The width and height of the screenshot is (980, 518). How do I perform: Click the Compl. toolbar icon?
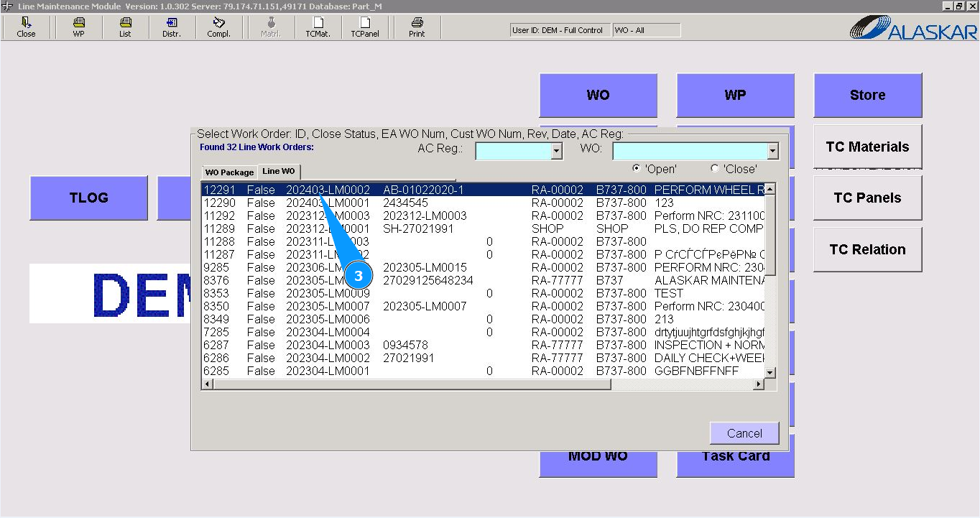(x=218, y=27)
